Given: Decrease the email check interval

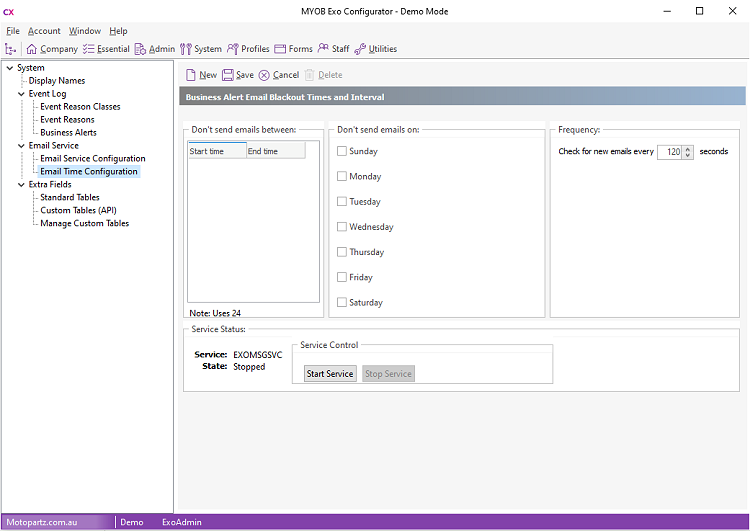Looking at the screenshot, I should tap(688, 155).
